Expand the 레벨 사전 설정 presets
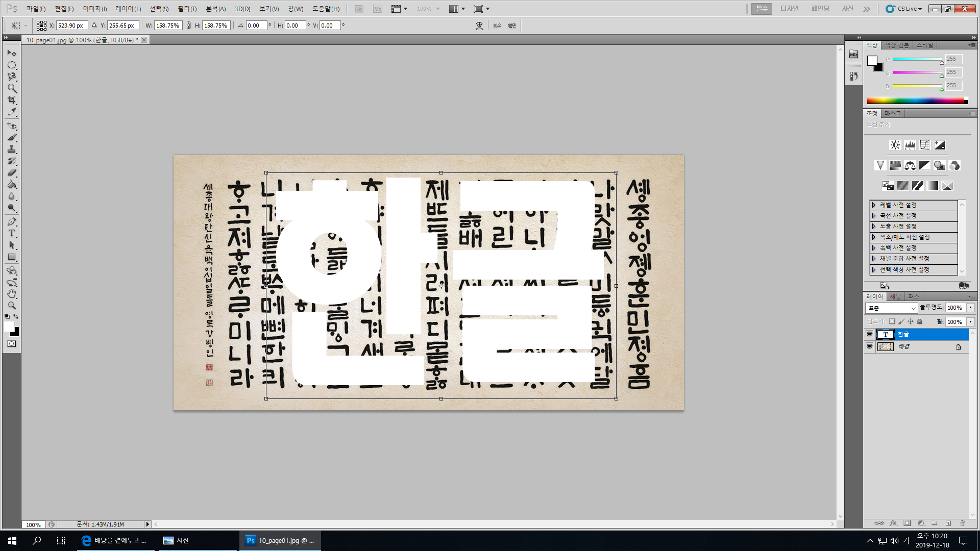This screenshot has width=980, height=551. (x=874, y=205)
